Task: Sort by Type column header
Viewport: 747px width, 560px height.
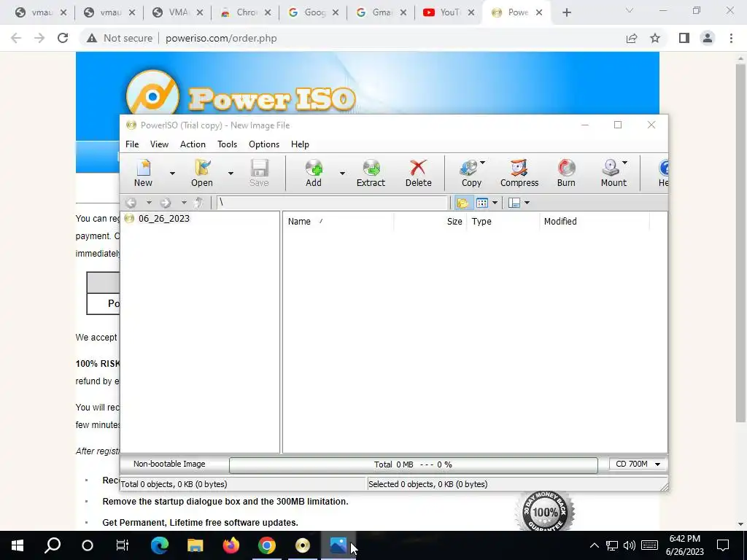Action: pos(503,222)
